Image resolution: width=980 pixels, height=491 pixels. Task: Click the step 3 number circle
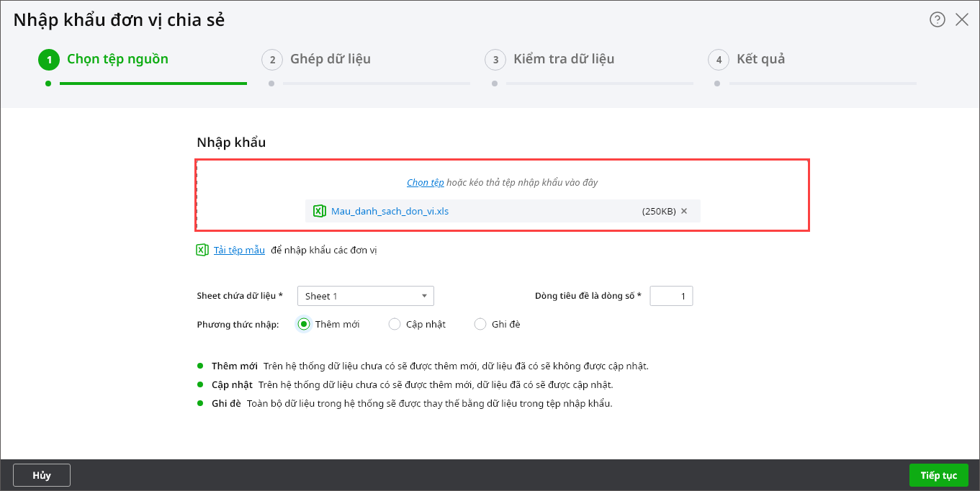(495, 60)
